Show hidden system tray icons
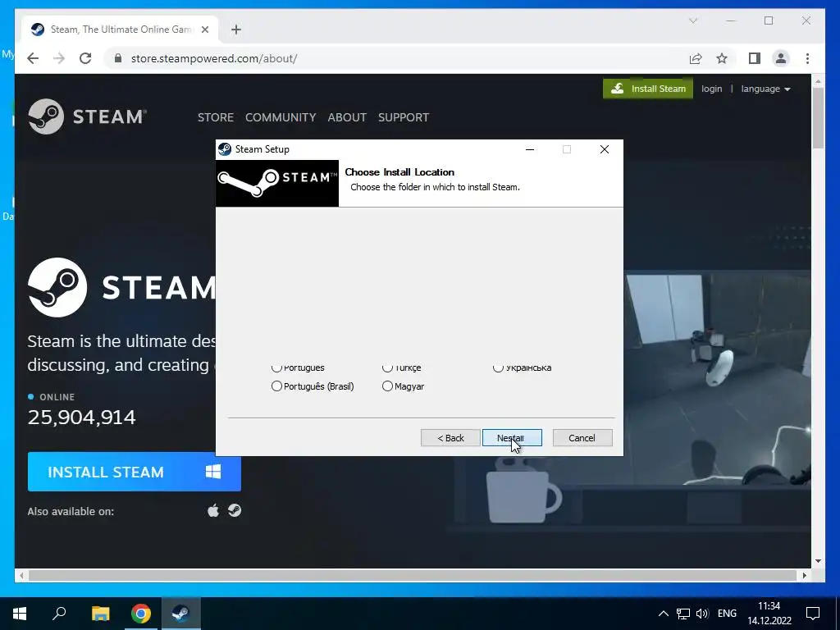Screen dimensions: 840x630 pos(663,614)
